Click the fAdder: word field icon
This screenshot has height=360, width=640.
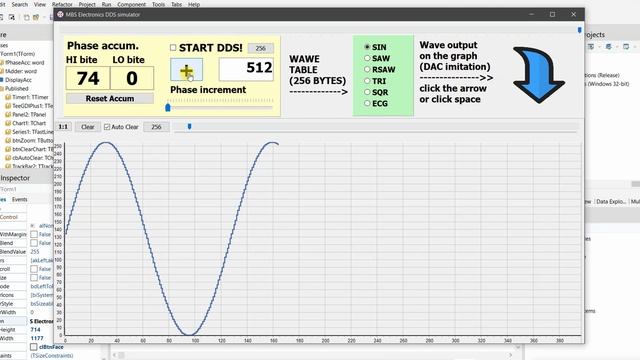coord(2,71)
